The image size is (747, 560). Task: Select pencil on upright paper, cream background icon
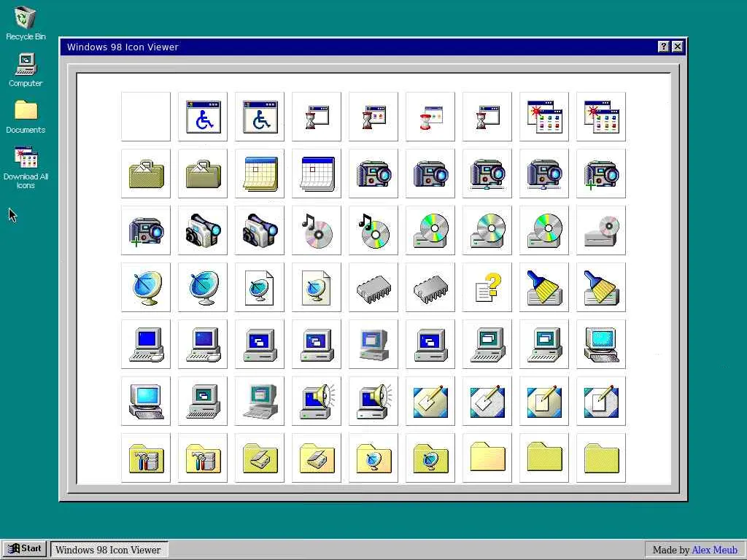pyautogui.click(x=544, y=401)
